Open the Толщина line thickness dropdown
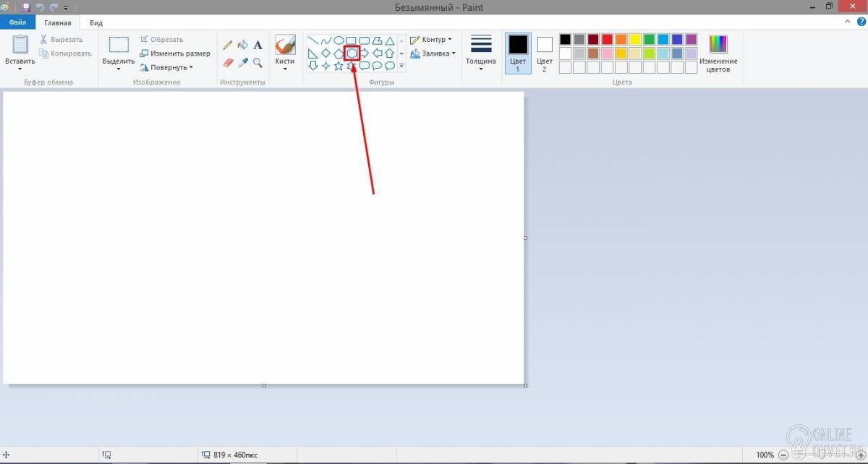Screen dimensions: 868x464 coord(480,53)
